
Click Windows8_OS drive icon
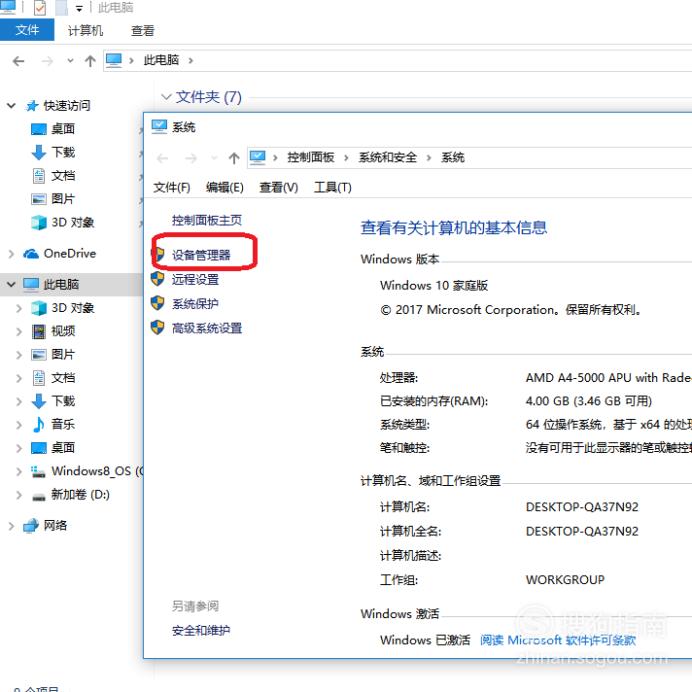39,472
